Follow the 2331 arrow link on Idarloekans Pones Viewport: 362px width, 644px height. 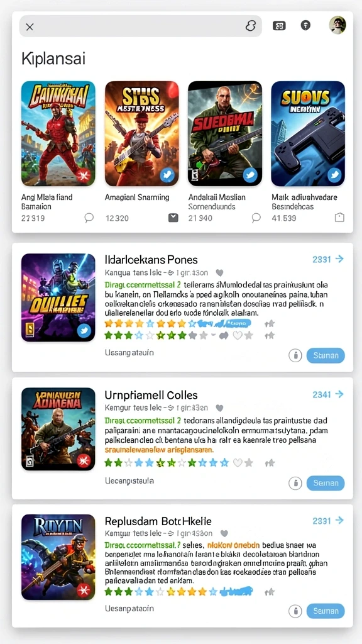tap(328, 258)
